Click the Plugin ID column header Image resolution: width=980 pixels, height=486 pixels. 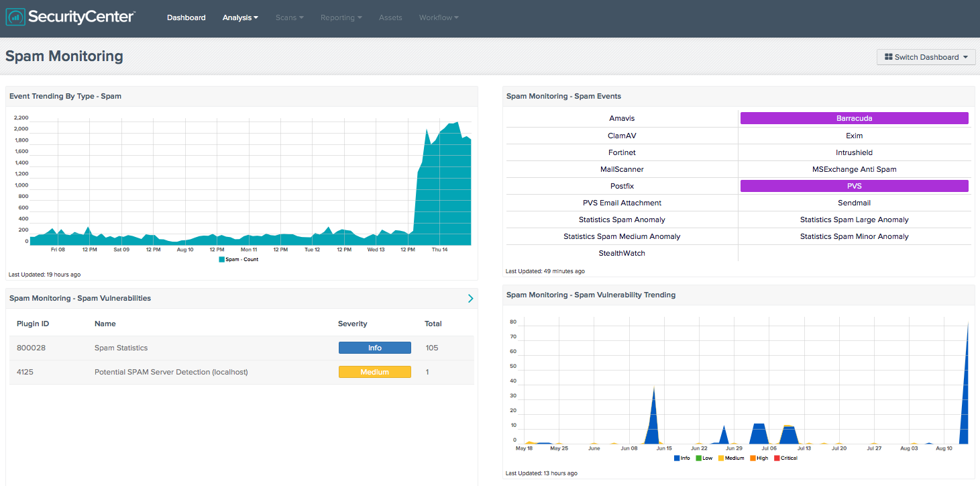[33, 324]
